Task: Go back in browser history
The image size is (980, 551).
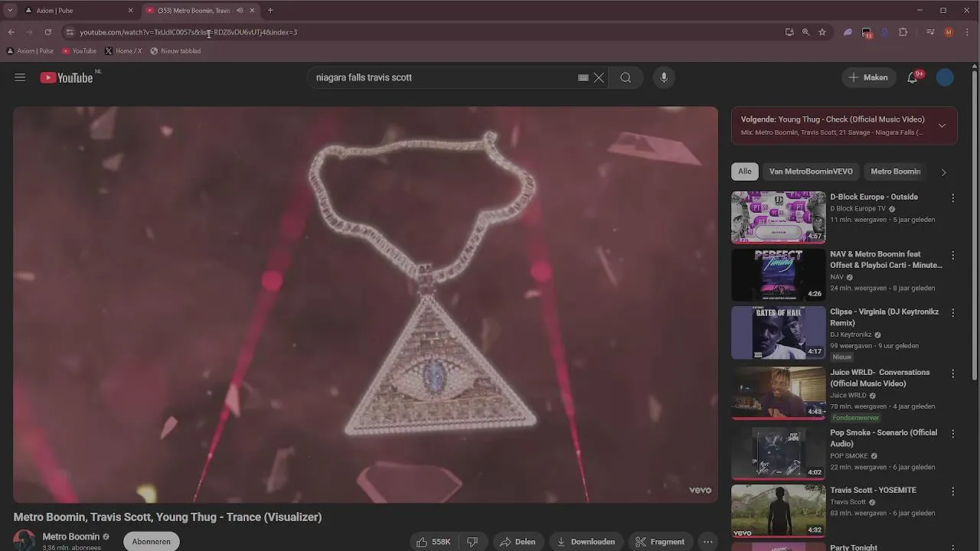Action: click(11, 32)
